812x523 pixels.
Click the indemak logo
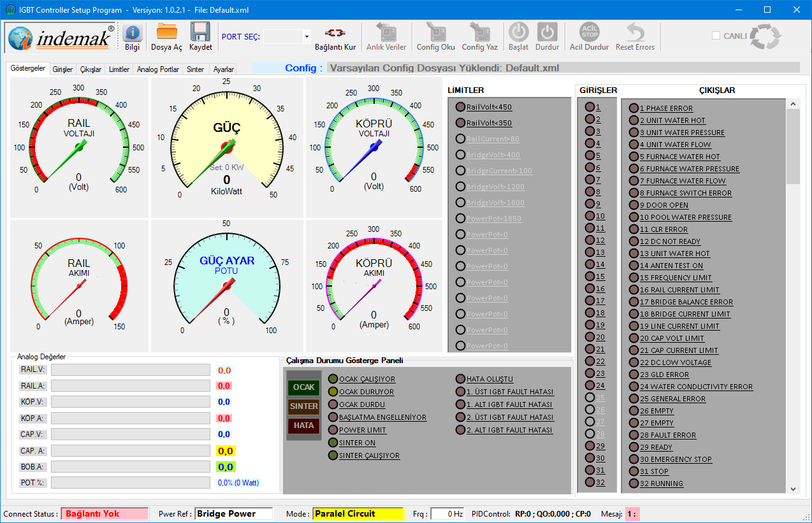(61, 38)
